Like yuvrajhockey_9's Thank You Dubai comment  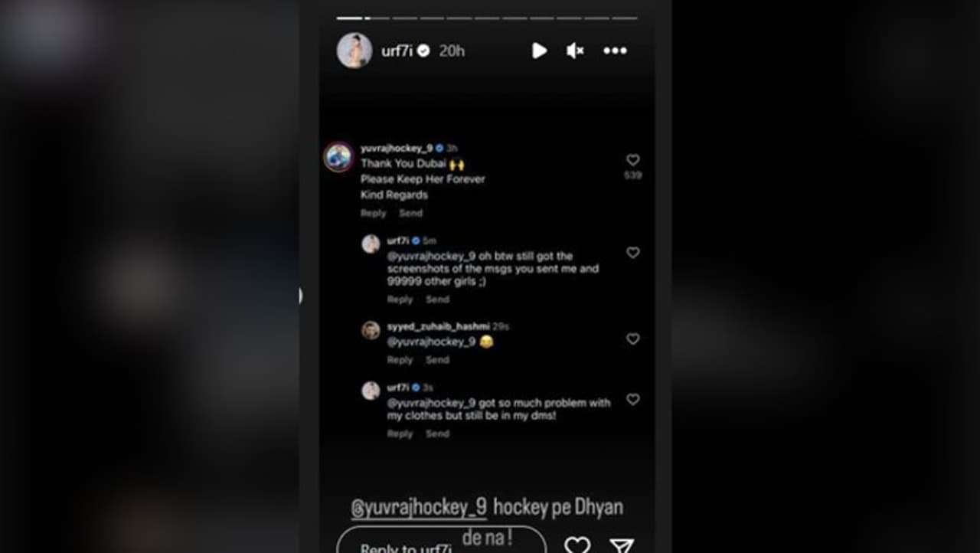pos(632,160)
